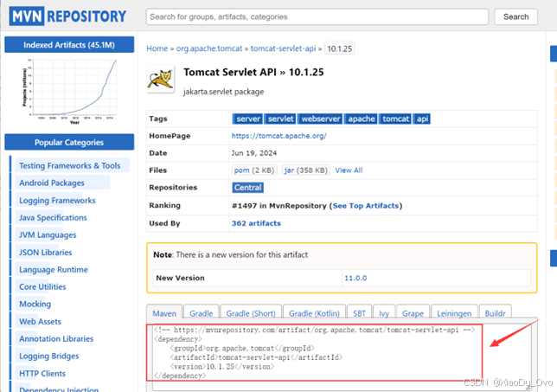Image resolution: width=557 pixels, height=392 pixels.
Task: Click the jakarta.servlet package description
Action: [x=223, y=92]
